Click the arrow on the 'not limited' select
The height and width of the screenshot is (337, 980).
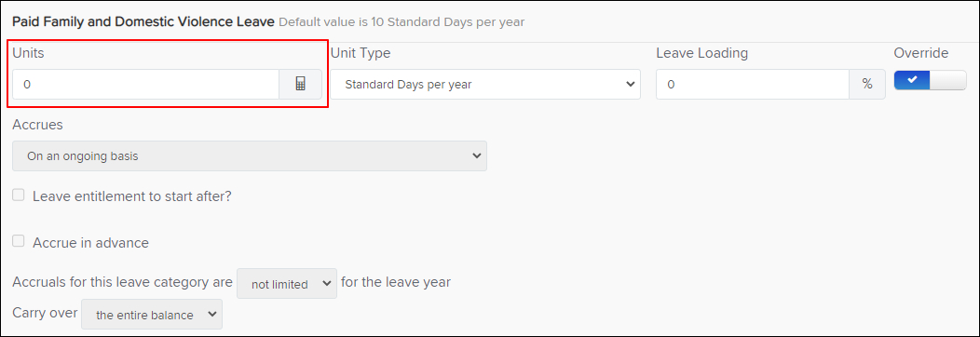[326, 284]
